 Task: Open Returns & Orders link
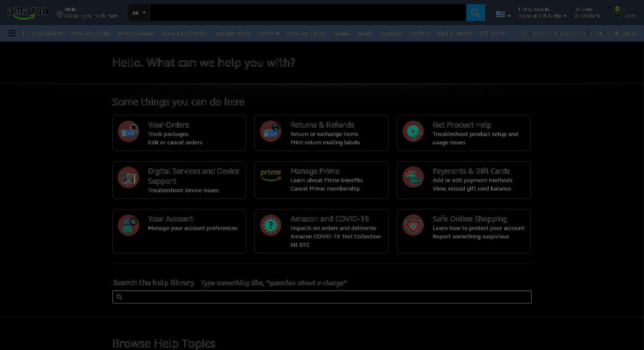pos(587,13)
